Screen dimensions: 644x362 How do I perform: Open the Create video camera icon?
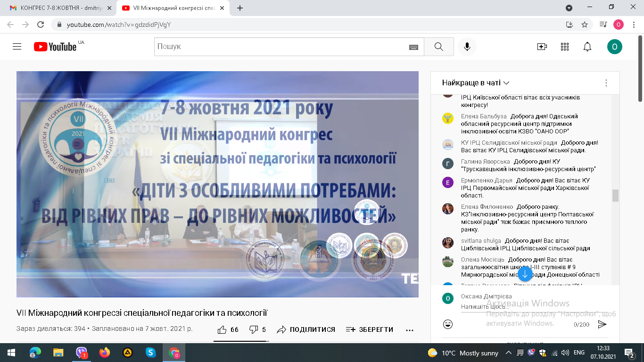pyautogui.click(x=542, y=47)
